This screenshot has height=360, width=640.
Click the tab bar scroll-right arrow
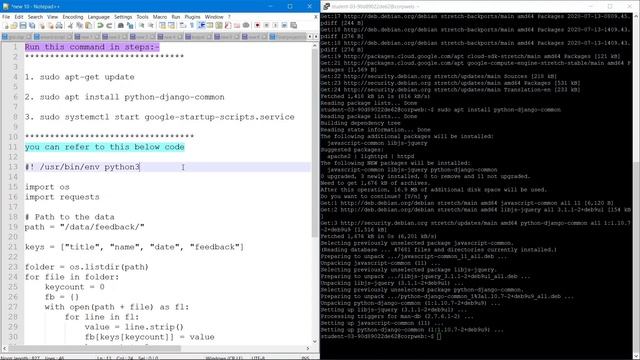click(316, 37)
